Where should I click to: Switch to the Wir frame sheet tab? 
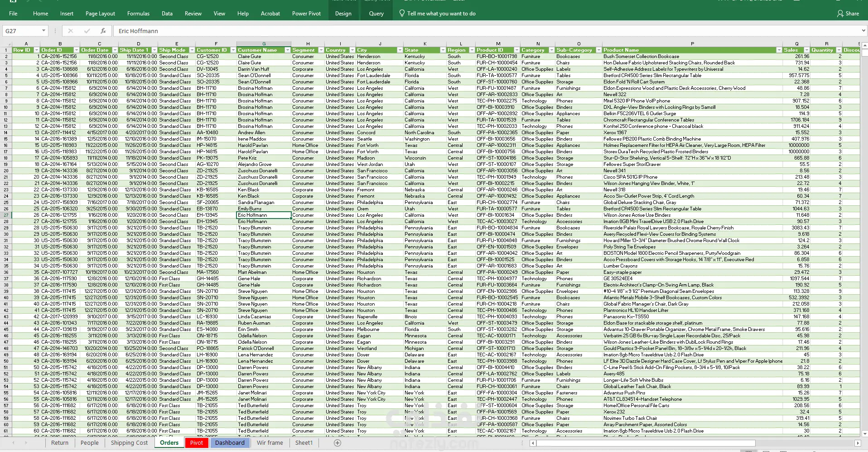pyautogui.click(x=270, y=443)
